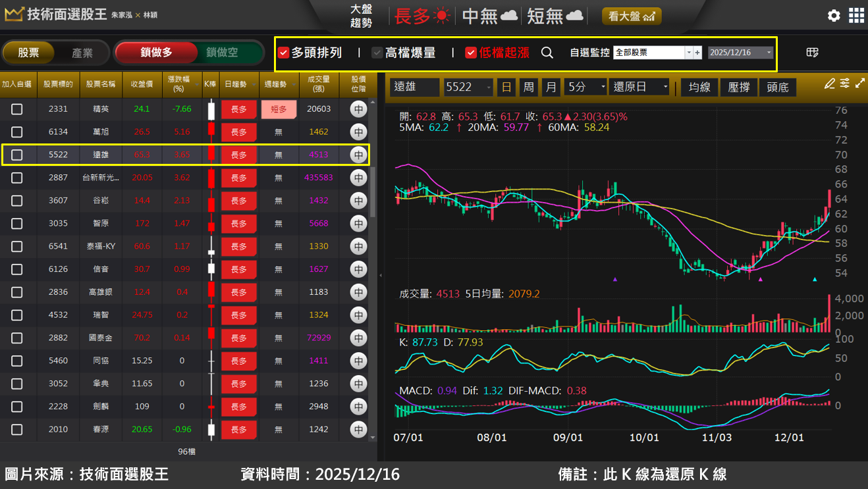Click the 中 position button for 遠雄 row
The image size is (868, 489).
[x=358, y=155]
